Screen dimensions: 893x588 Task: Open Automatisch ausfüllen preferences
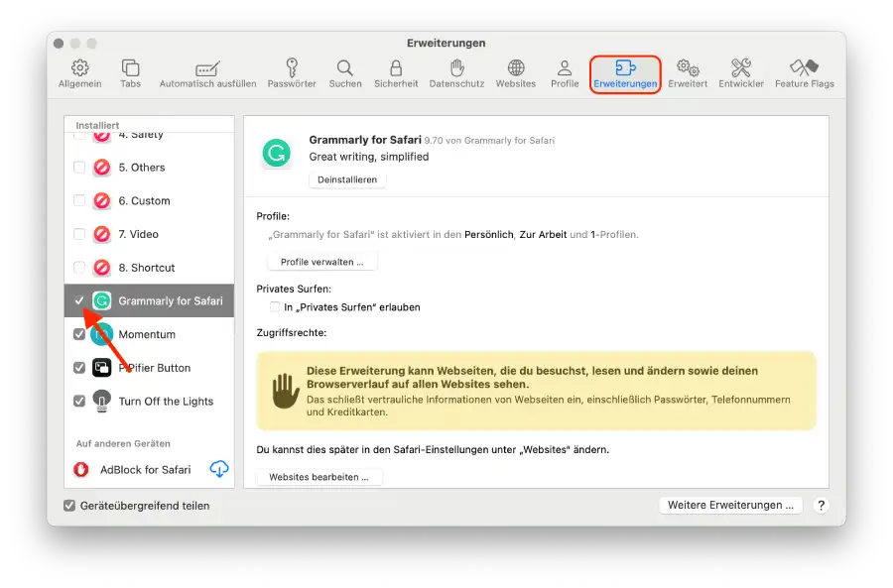click(207, 73)
